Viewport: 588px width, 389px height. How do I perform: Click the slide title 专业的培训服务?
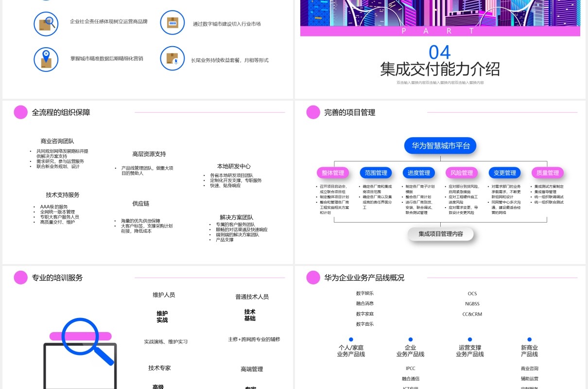pos(57,278)
